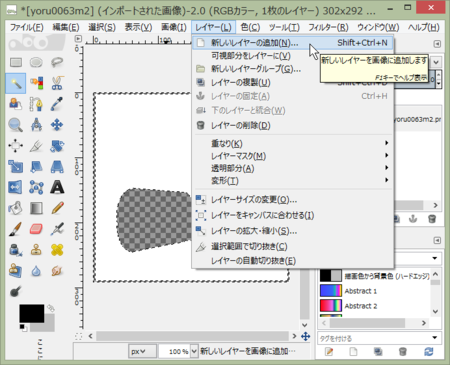Screen dimensions: 450x365
Task: Open the layers panel tab configuration menu
Action: tap(437, 44)
